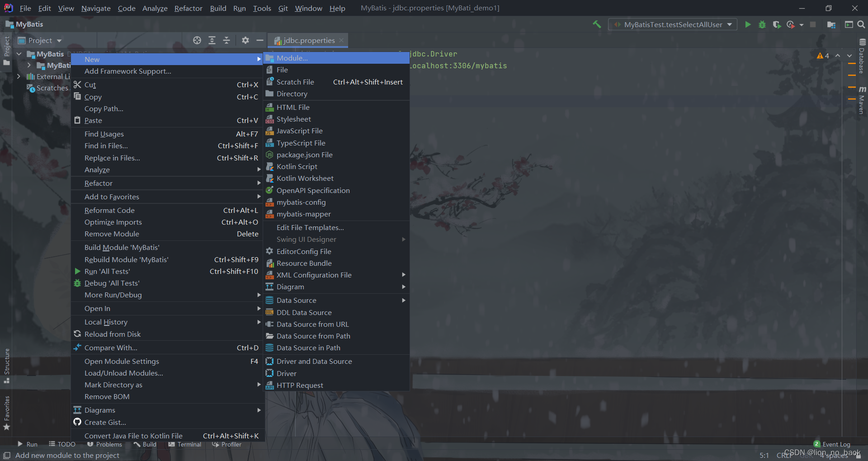Click Debug 'All Tests'
Viewport: 868px width, 461px height.
167,283
